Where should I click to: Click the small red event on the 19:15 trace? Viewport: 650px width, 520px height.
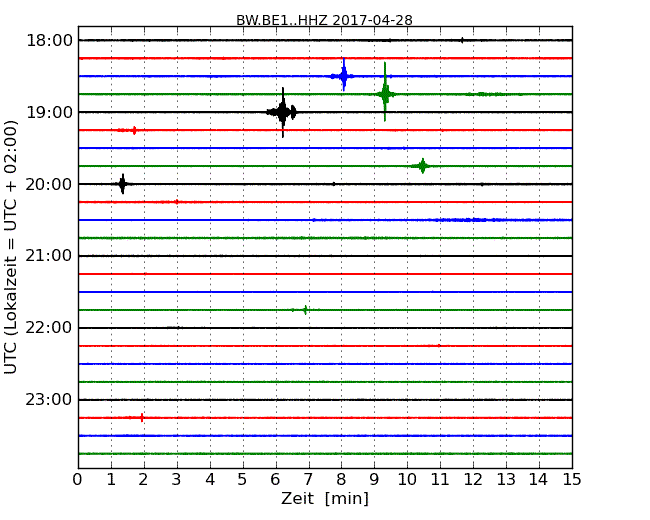127,130
